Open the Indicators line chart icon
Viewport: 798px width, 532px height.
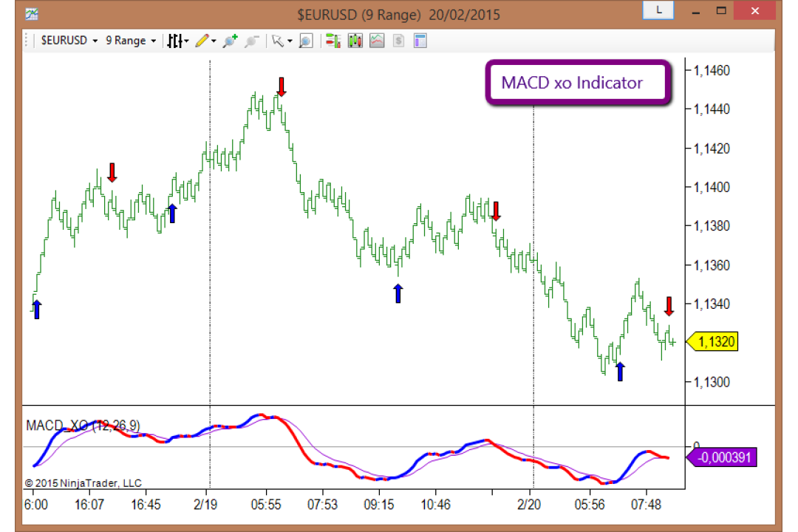point(377,41)
